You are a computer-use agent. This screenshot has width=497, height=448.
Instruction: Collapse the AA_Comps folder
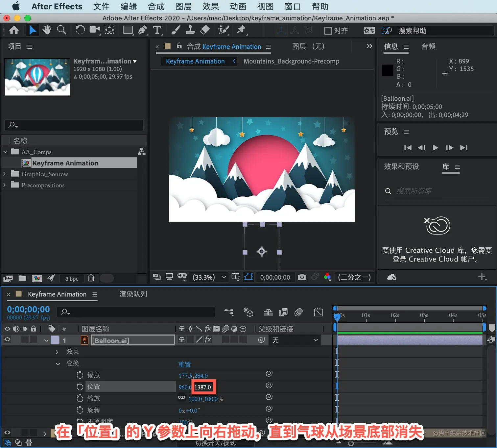click(6, 152)
